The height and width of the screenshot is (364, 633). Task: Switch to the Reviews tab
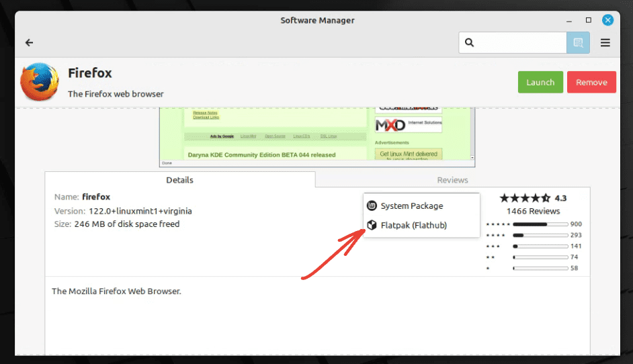point(452,180)
